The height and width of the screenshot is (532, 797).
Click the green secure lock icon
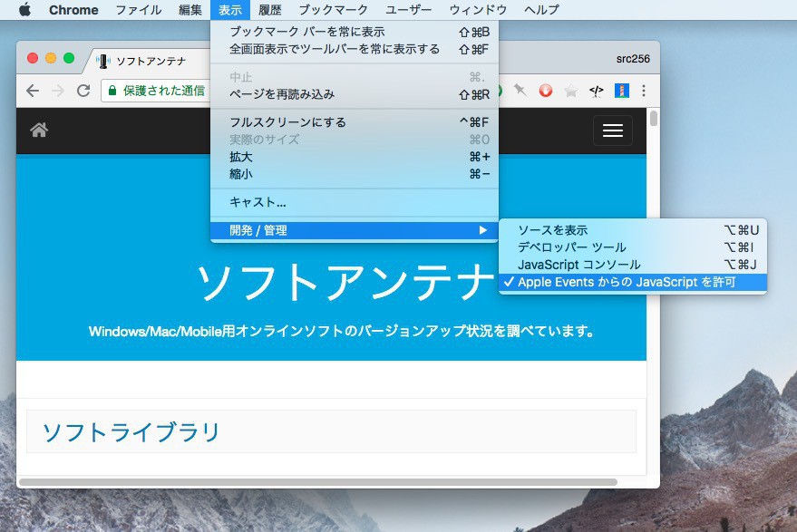[x=112, y=91]
